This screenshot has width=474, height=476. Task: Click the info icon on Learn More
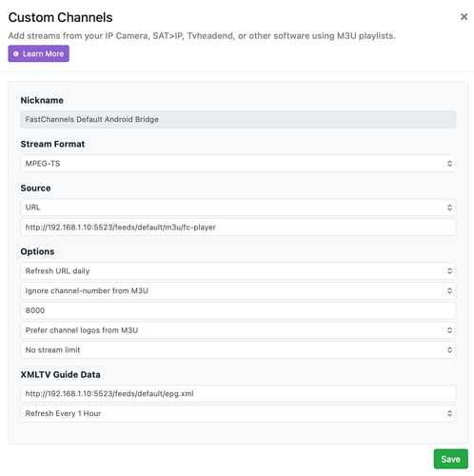(x=16, y=54)
